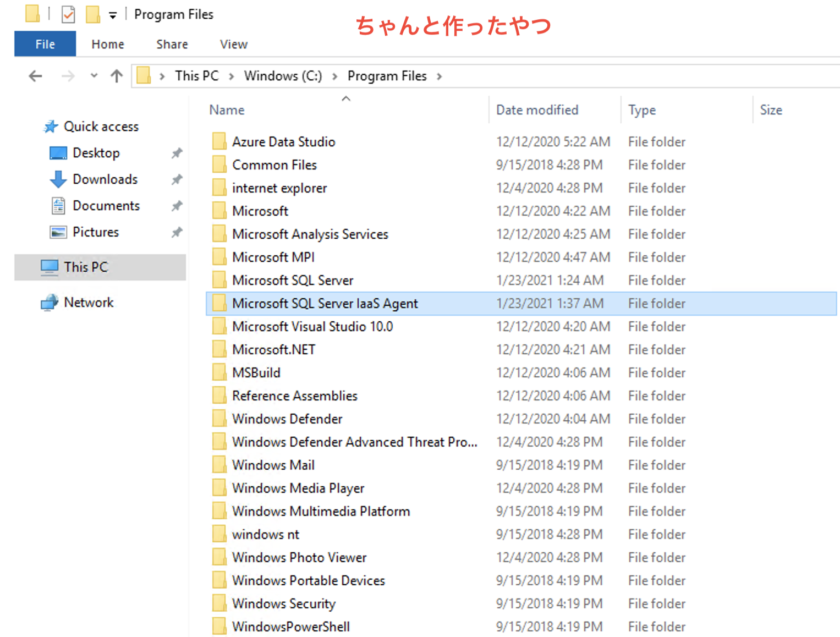The width and height of the screenshot is (840, 637).
Task: Click Windows (C:) in the breadcrumb path
Action: (283, 76)
